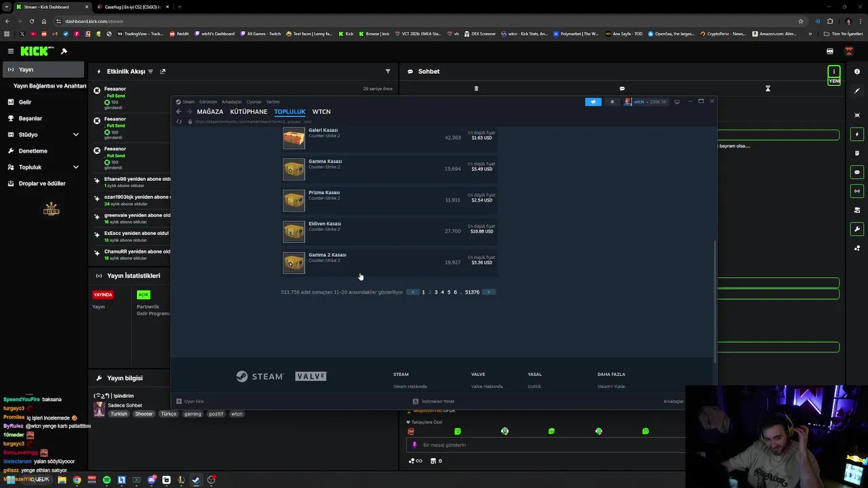Image resolution: width=868 pixels, height=488 pixels.
Task: Open the MAĞAZA tab in Steam
Action: pyautogui.click(x=210, y=112)
